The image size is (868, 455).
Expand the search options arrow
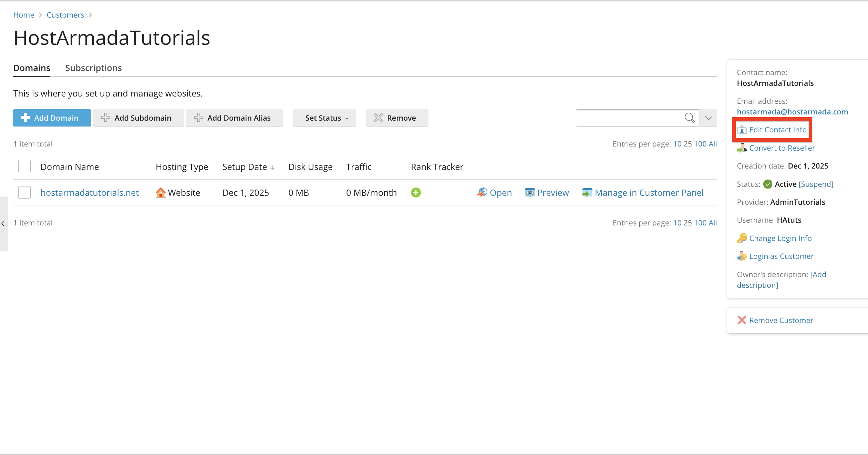[x=709, y=118]
